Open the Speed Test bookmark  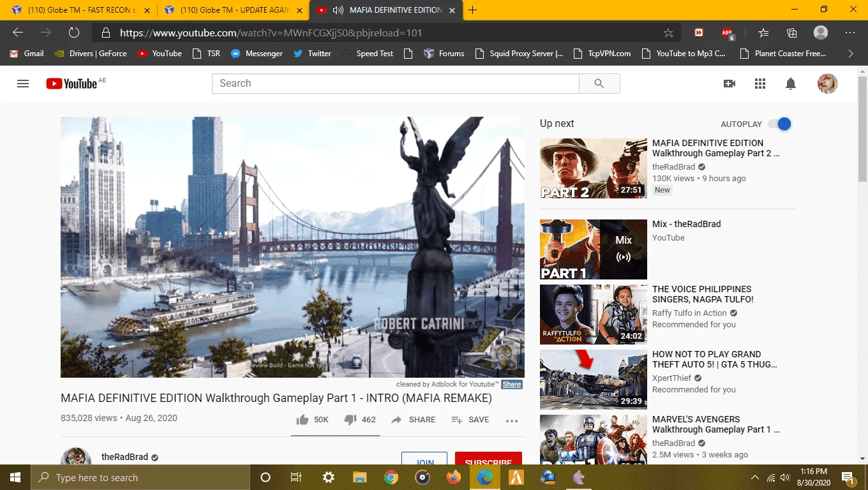click(368, 54)
